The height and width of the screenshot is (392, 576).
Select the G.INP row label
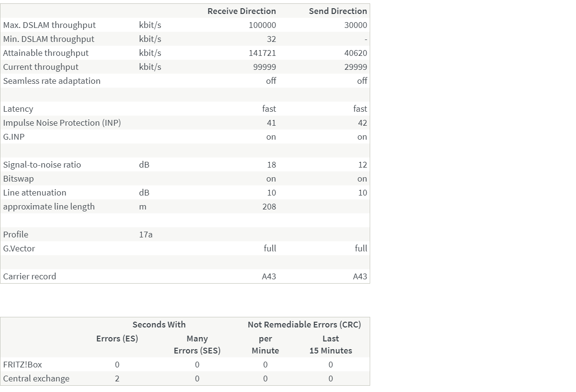pos(13,137)
